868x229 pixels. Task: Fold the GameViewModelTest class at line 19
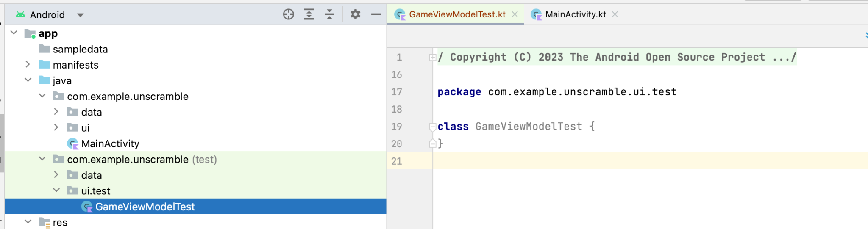point(432,127)
